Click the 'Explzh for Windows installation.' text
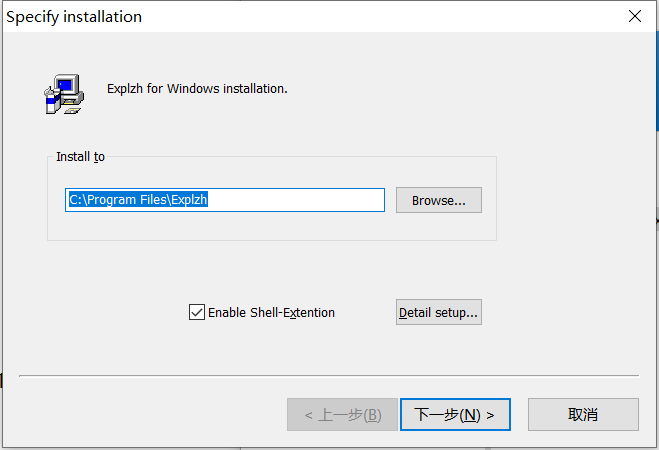659x450 pixels. [x=197, y=89]
